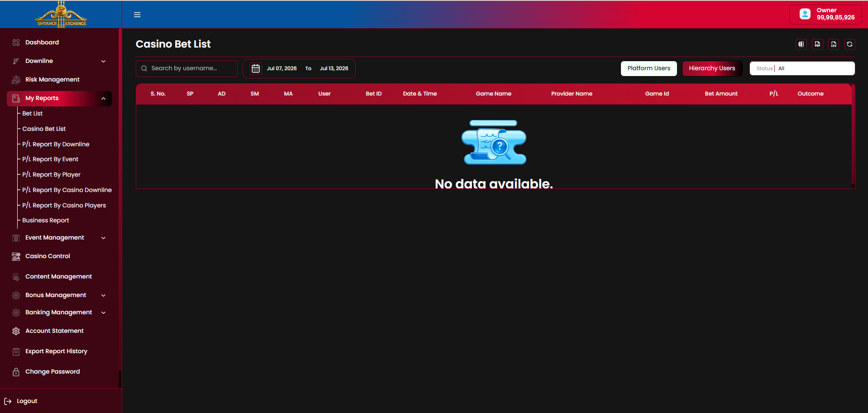Open P/L Report By Casino Players
The height and width of the screenshot is (413, 868).
(64, 206)
